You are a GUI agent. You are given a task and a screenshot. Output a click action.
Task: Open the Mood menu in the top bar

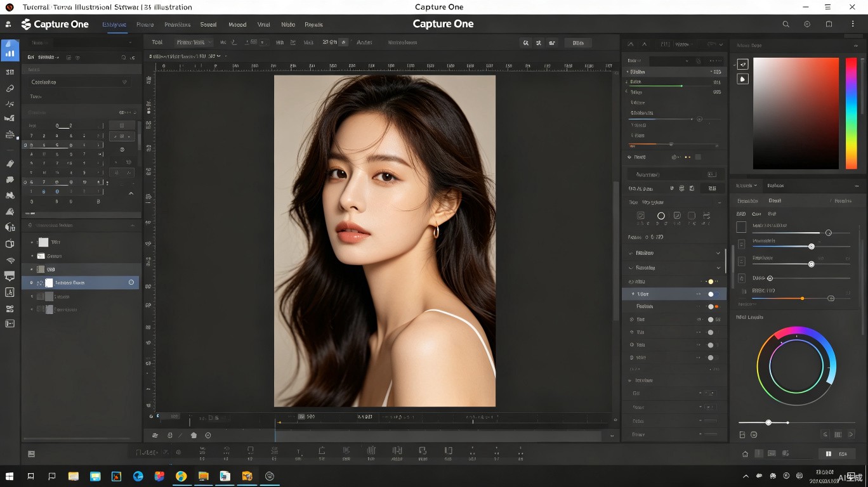pos(237,25)
